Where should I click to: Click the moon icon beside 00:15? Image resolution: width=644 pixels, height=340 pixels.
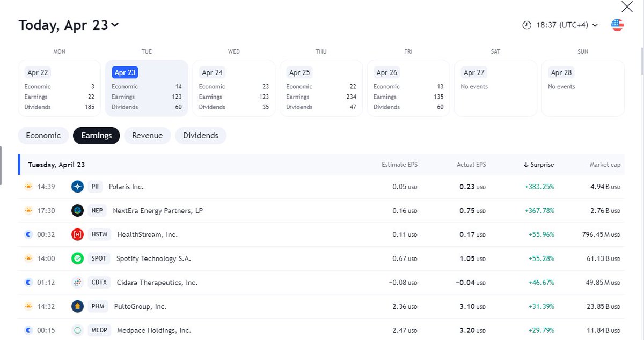pos(28,331)
